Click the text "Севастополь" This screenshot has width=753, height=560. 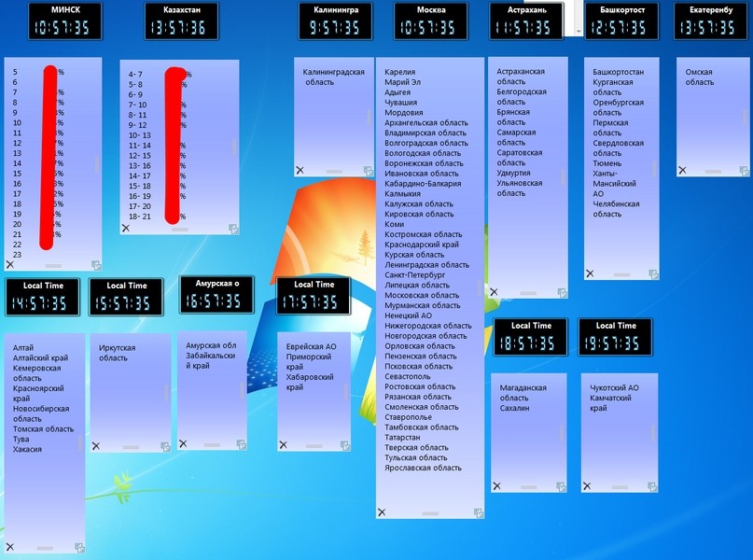click(408, 376)
